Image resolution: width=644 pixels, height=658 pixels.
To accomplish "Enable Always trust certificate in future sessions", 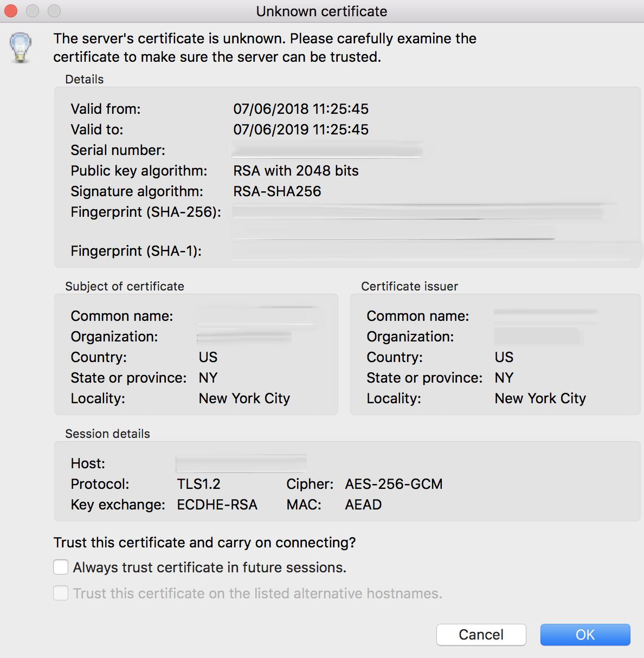I will tap(61, 567).
